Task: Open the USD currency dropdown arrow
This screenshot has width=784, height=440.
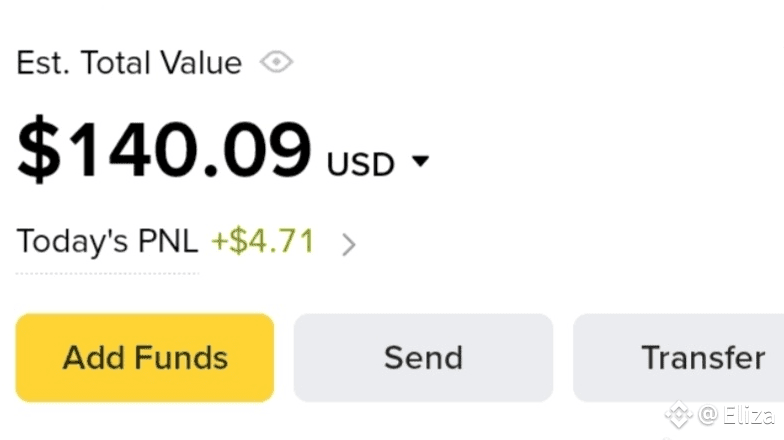Action: pos(420,161)
